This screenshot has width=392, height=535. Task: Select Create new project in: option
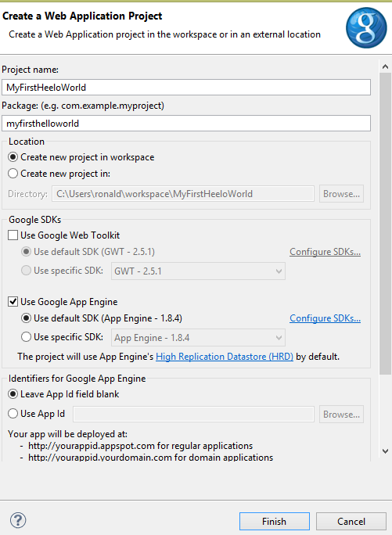[x=13, y=174]
